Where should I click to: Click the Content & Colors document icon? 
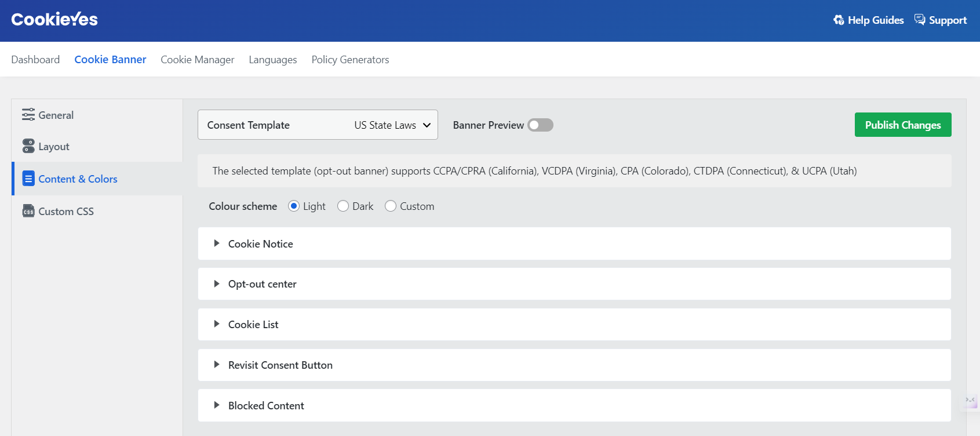pos(28,179)
